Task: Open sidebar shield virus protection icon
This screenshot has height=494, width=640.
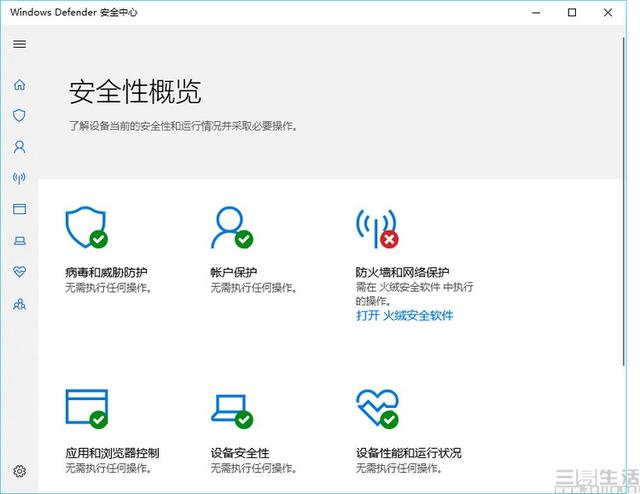Action: click(20, 116)
